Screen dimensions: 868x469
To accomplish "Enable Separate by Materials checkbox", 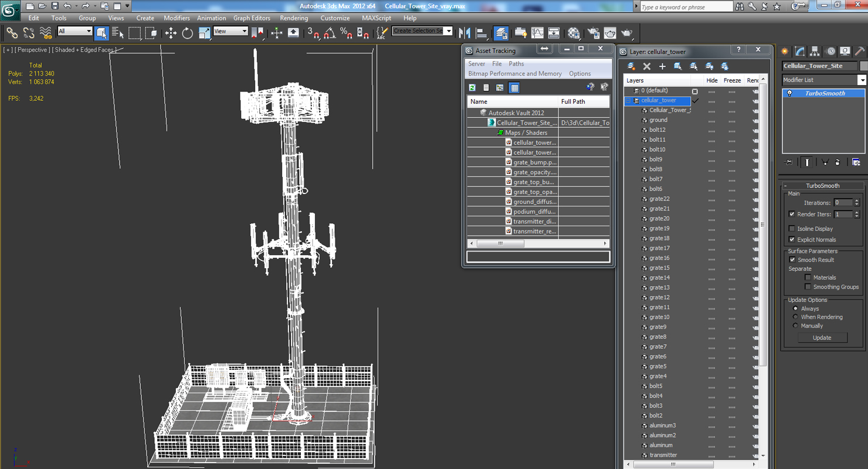I will coord(808,277).
